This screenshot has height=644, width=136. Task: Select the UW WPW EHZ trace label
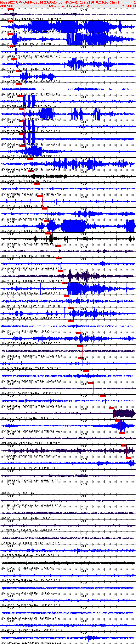pos(31,643)
